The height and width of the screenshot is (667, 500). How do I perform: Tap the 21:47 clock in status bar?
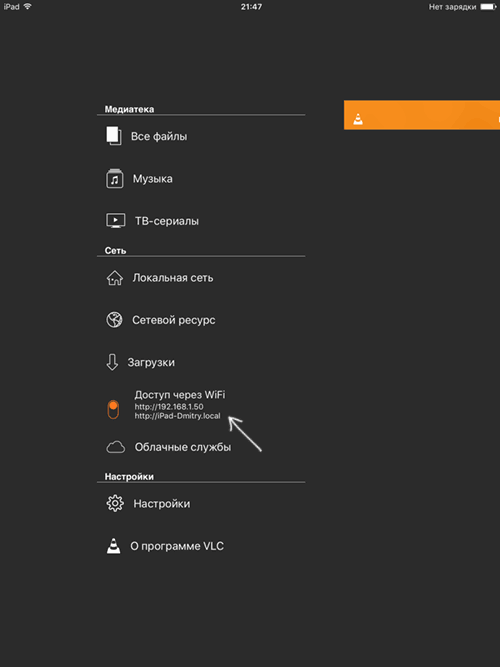251,7
